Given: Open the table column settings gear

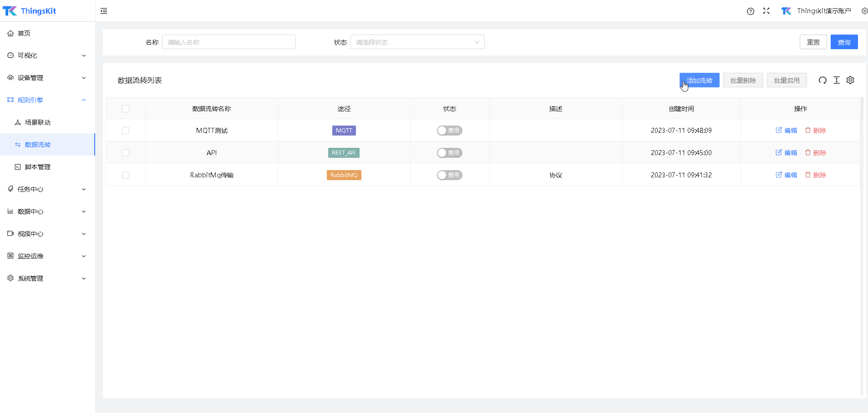Looking at the screenshot, I should 850,81.
